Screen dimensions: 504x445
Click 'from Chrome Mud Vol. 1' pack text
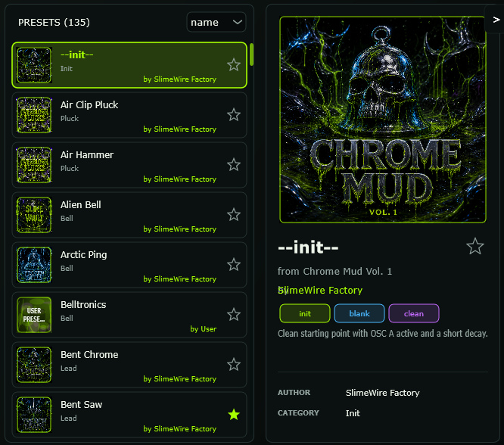pyautogui.click(x=334, y=272)
